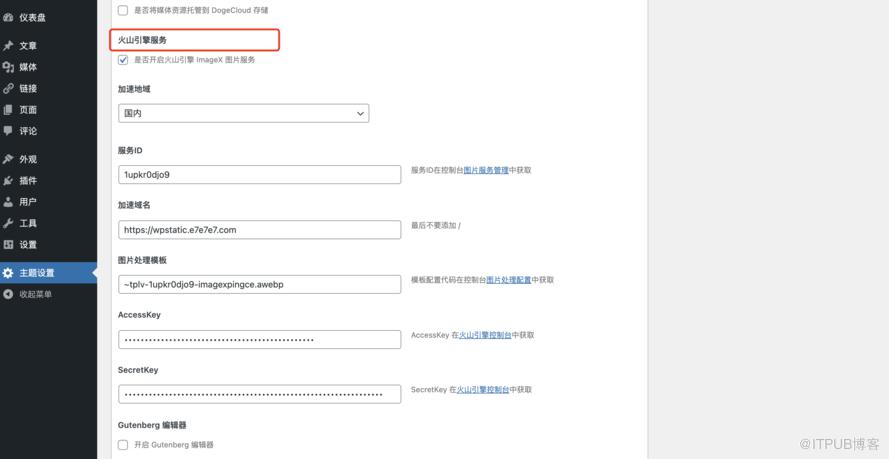The width and height of the screenshot is (889, 459).
Task: Click the 图片处理模板 template field
Action: click(x=260, y=284)
